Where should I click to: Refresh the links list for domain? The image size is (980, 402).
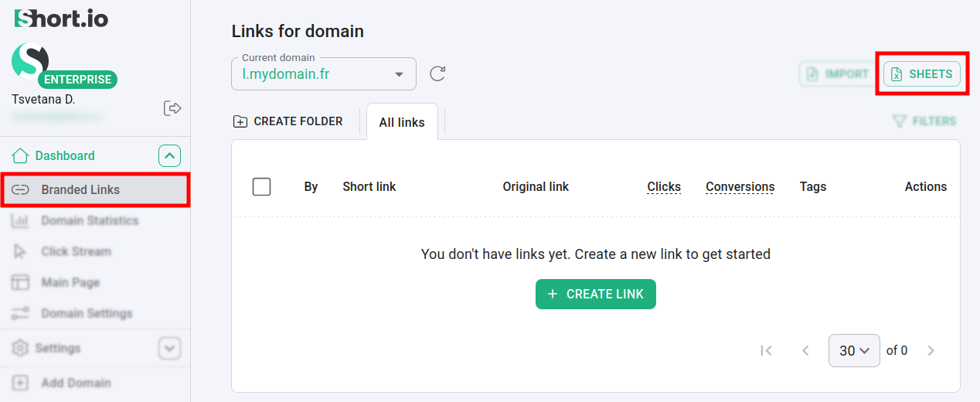pyautogui.click(x=437, y=74)
